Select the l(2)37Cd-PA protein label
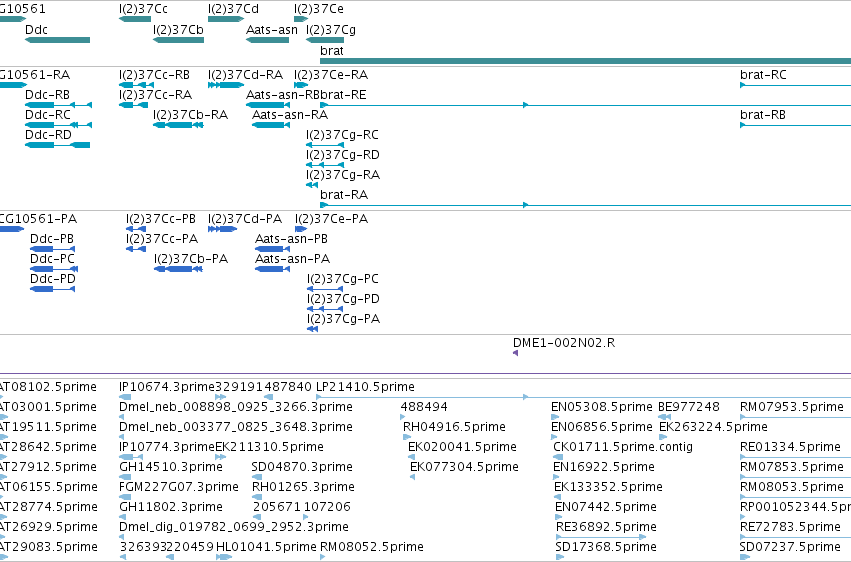Viewport: 851px width, 562px height. 245,219
